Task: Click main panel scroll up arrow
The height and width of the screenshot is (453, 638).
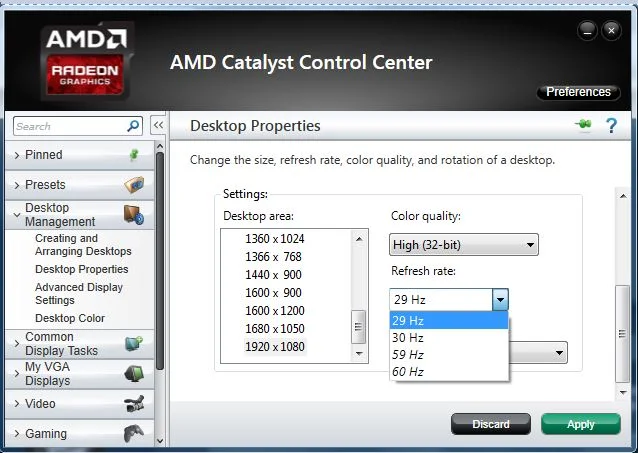Action: (623, 196)
